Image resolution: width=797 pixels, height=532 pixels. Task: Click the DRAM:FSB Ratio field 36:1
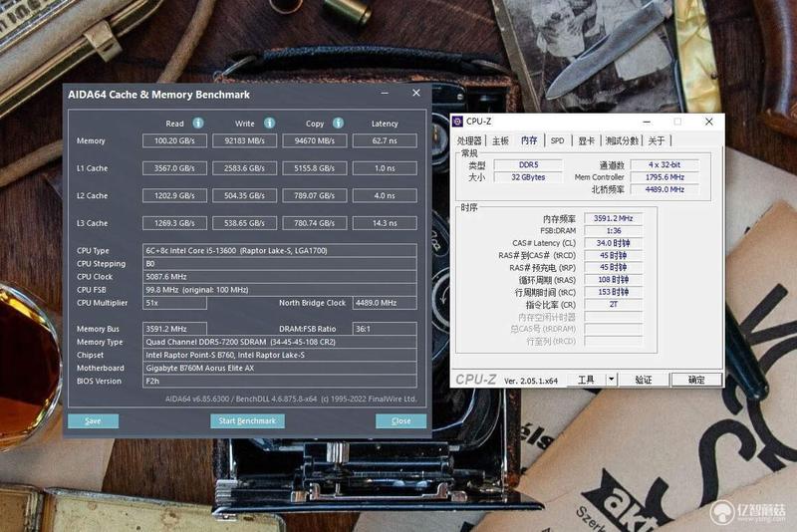385,329
